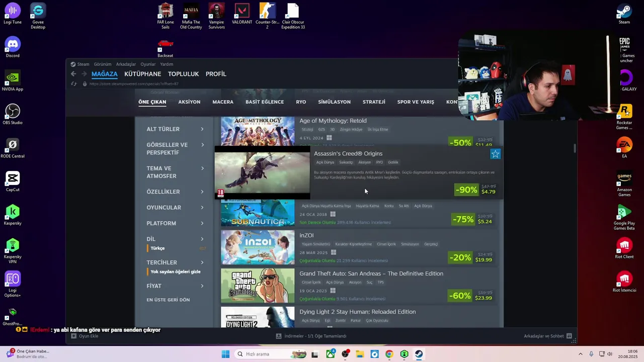Collapse the TERCİHLER filter section
Image resolution: width=644 pixels, height=362 pixels.
pos(175,262)
